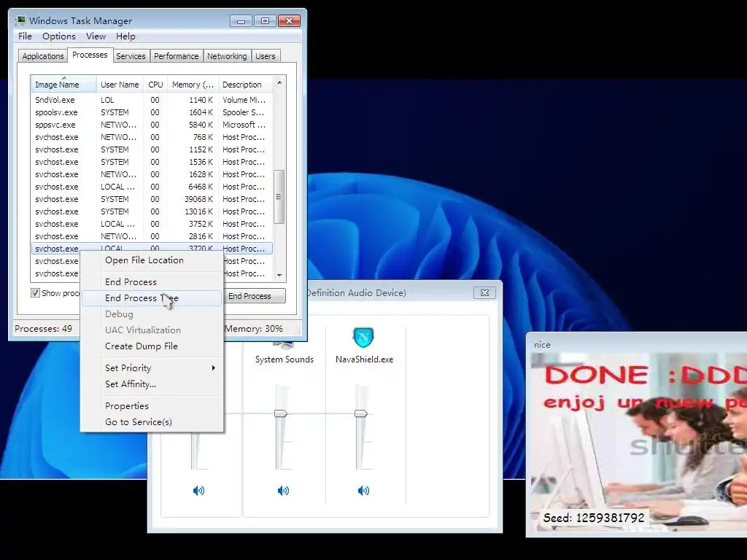747x560 pixels.
Task: Select svchost.exe row using 2816 K memory
Action: pyautogui.click(x=152, y=236)
